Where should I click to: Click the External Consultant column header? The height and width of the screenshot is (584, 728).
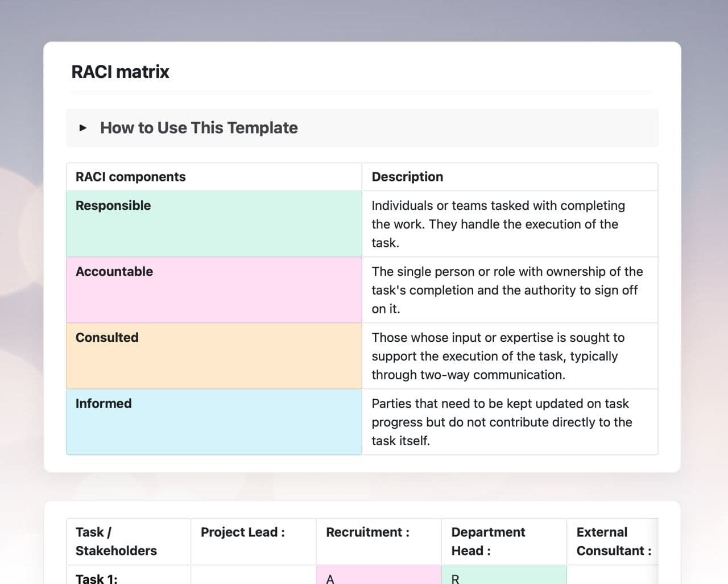point(613,541)
